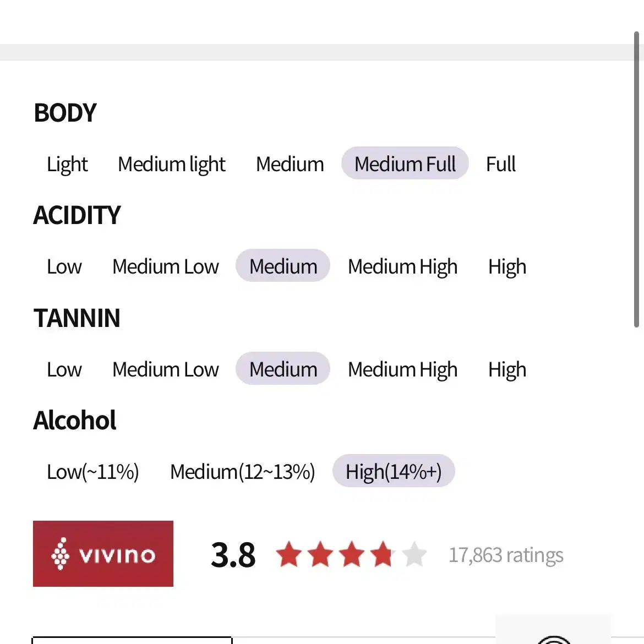The width and height of the screenshot is (644, 644).
Task: Click the circular icon at bottom right
Action: 553,639
